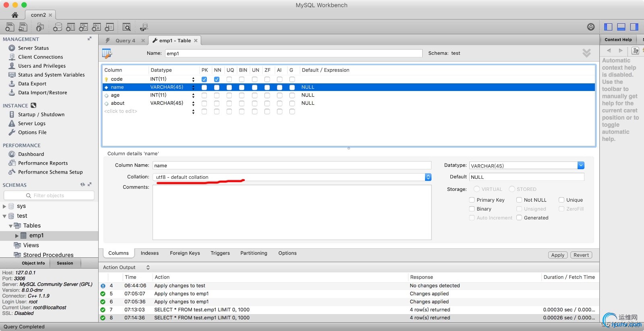644x331 pixels.
Task: Go to the Home screen icon
Action: click(x=15, y=15)
